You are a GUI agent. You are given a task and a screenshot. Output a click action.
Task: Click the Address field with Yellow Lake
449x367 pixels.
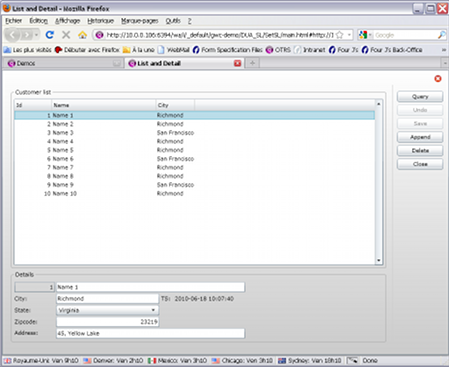(150, 333)
